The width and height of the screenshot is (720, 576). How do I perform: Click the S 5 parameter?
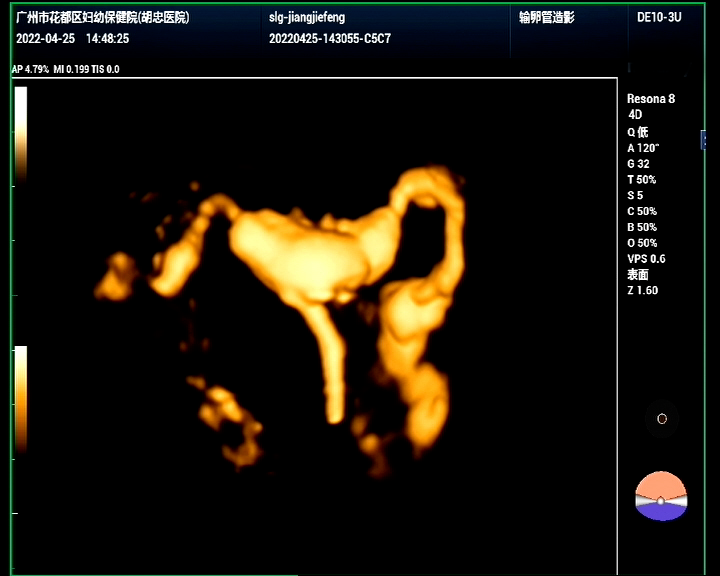pos(635,195)
